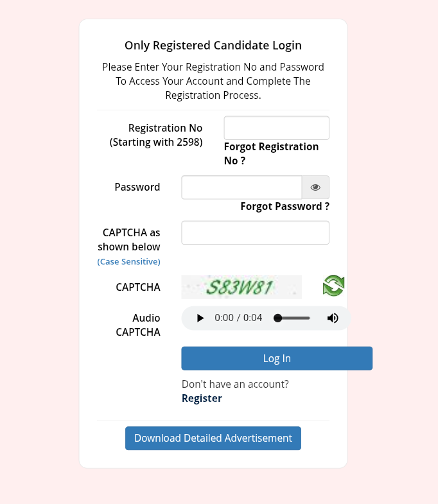The width and height of the screenshot is (438, 504).
Task: Mute the audio CAPTCHA speaker icon
Action: click(333, 318)
